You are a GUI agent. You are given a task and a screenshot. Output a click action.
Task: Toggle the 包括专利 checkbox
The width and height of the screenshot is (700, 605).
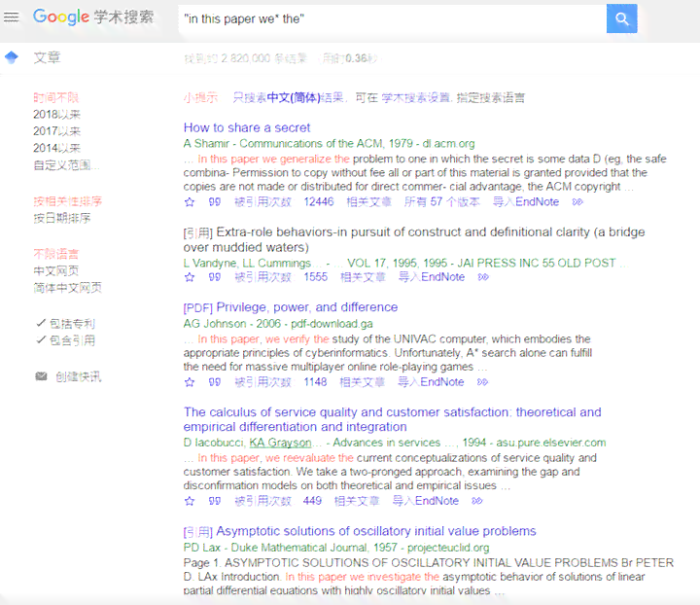[x=41, y=323]
